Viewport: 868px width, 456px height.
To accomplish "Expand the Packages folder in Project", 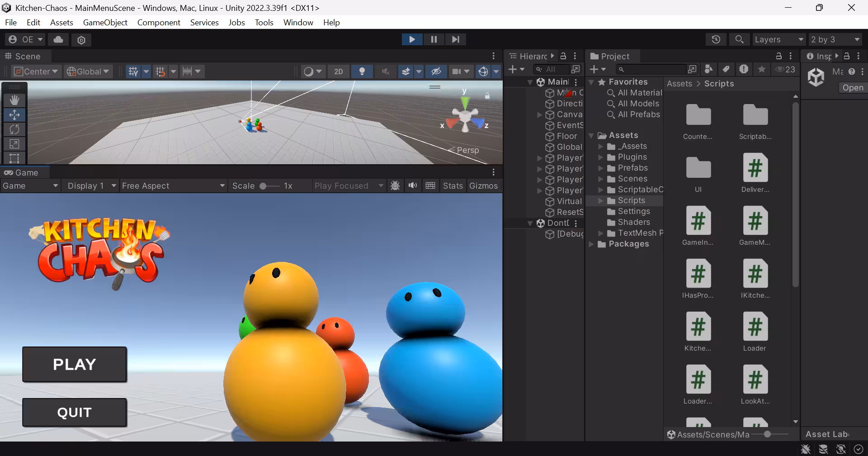I will [591, 244].
